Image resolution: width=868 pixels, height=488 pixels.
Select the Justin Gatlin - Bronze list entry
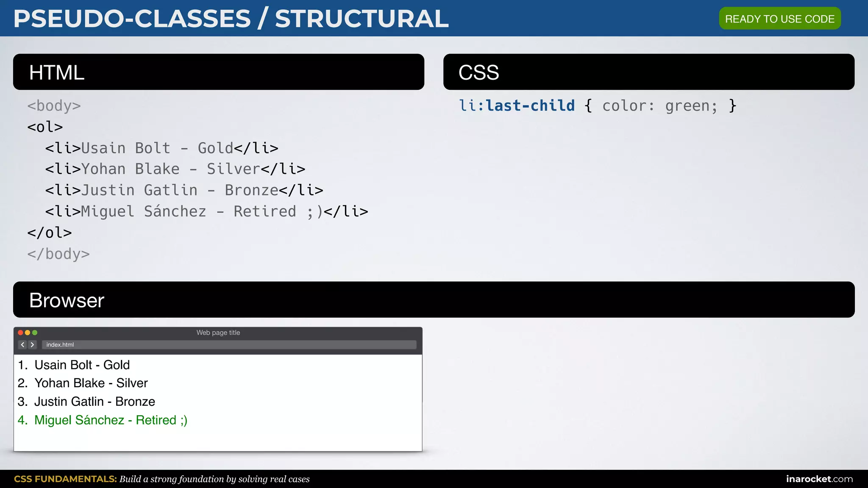coord(95,402)
